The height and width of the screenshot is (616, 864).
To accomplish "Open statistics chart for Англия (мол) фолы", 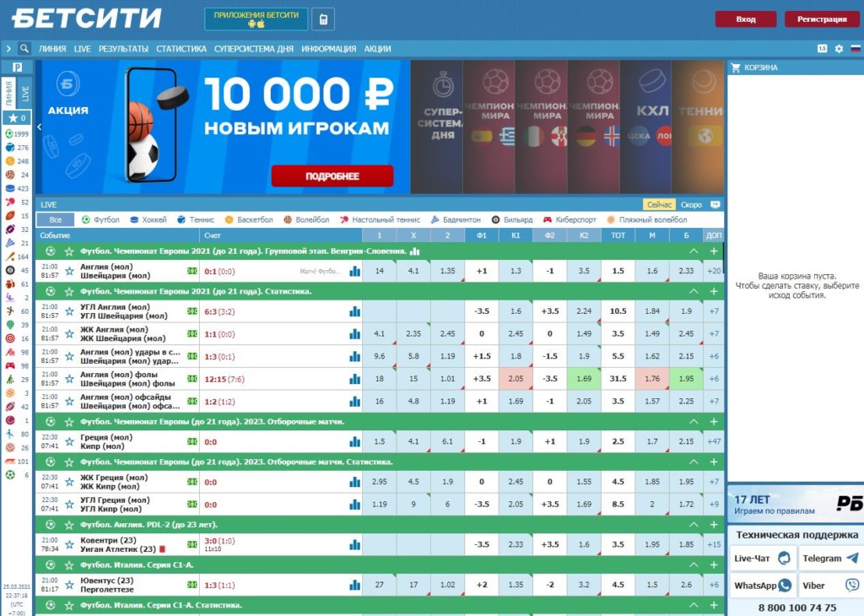I will [x=355, y=379].
